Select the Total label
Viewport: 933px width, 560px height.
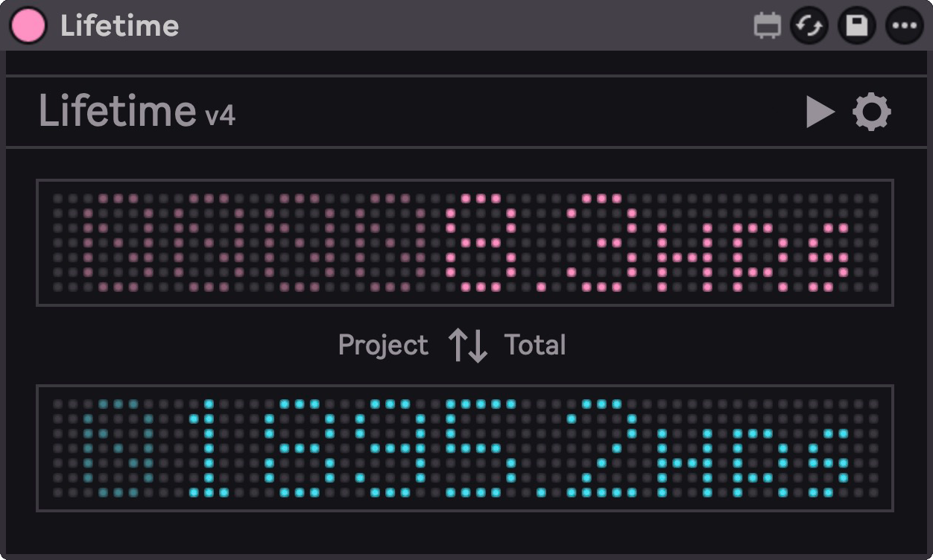[x=535, y=346]
